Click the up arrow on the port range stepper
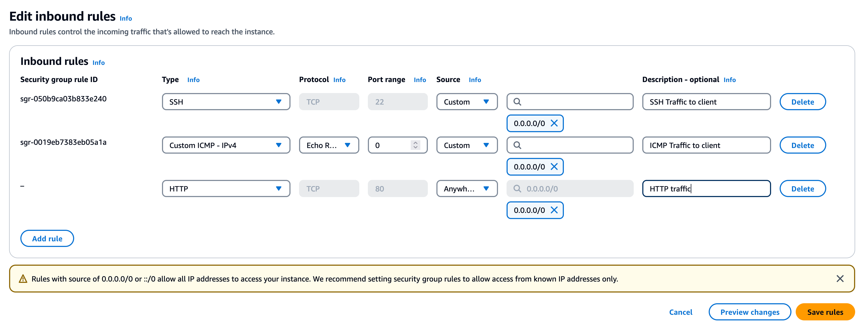The width and height of the screenshot is (868, 333). click(x=416, y=143)
